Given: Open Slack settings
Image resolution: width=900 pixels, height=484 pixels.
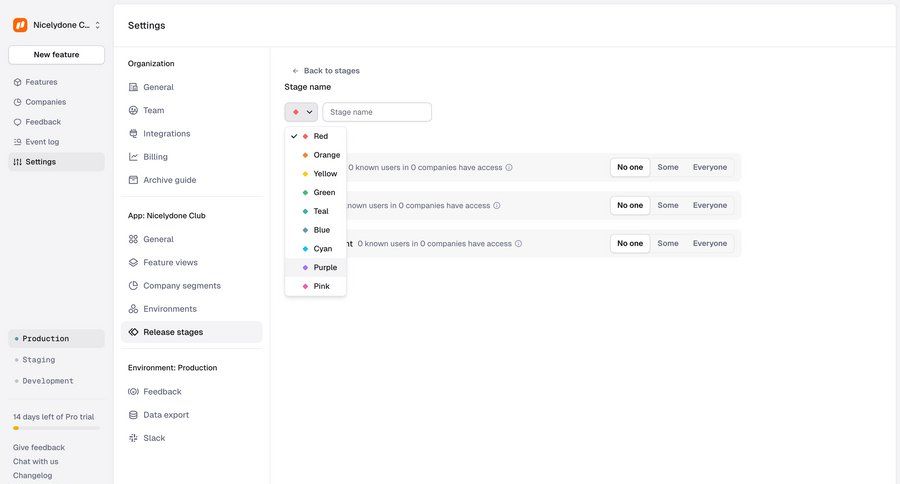Looking at the screenshot, I should (x=192, y=438).
